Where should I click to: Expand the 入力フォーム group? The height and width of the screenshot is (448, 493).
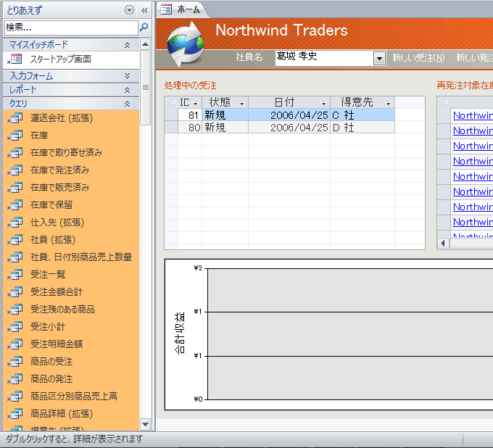127,76
